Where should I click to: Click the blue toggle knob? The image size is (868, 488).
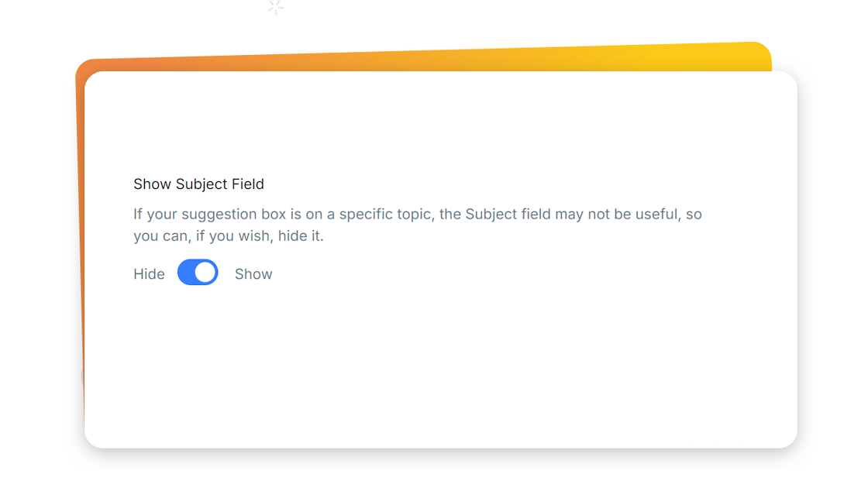[x=205, y=273]
